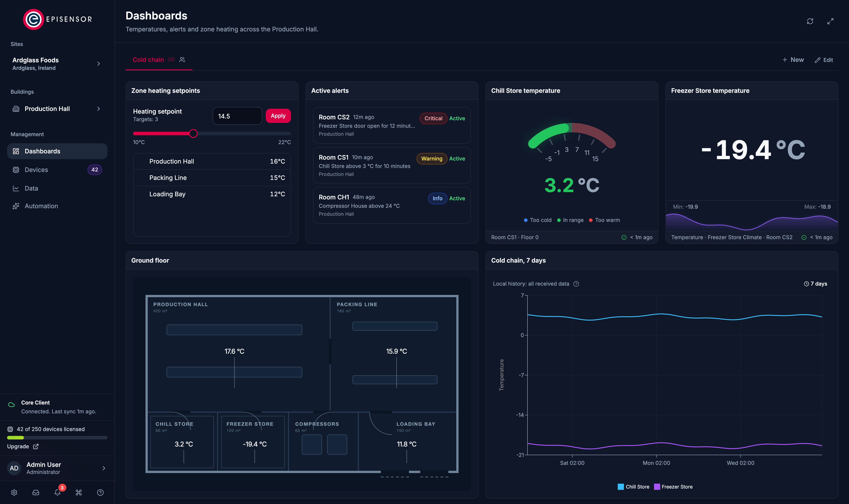Open the notifications bell icon

[x=57, y=493]
